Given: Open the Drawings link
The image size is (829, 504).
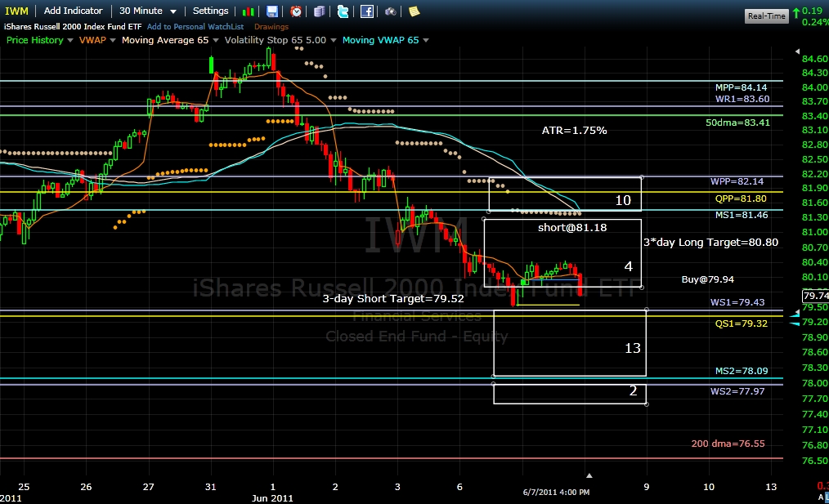Looking at the screenshot, I should click(271, 26).
